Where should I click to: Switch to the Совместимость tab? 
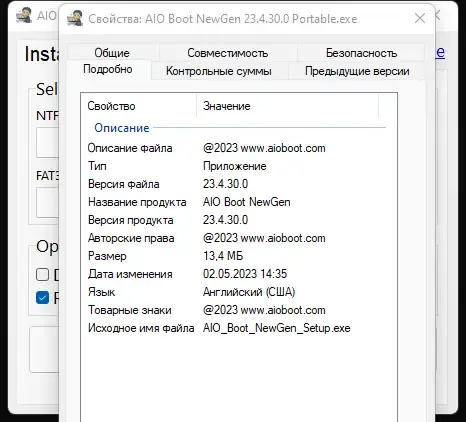point(228,53)
